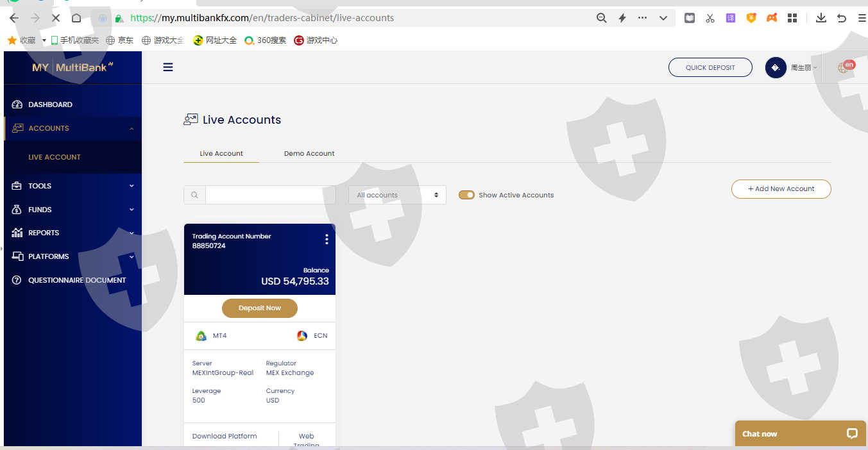Open the All accounts dropdown
Image resolution: width=868 pixels, height=450 pixels.
[397, 195]
